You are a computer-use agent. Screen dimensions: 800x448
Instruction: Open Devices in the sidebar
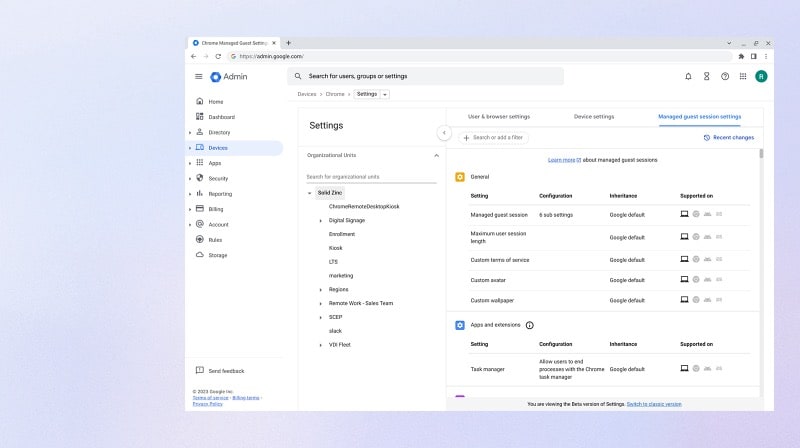[x=236, y=148]
